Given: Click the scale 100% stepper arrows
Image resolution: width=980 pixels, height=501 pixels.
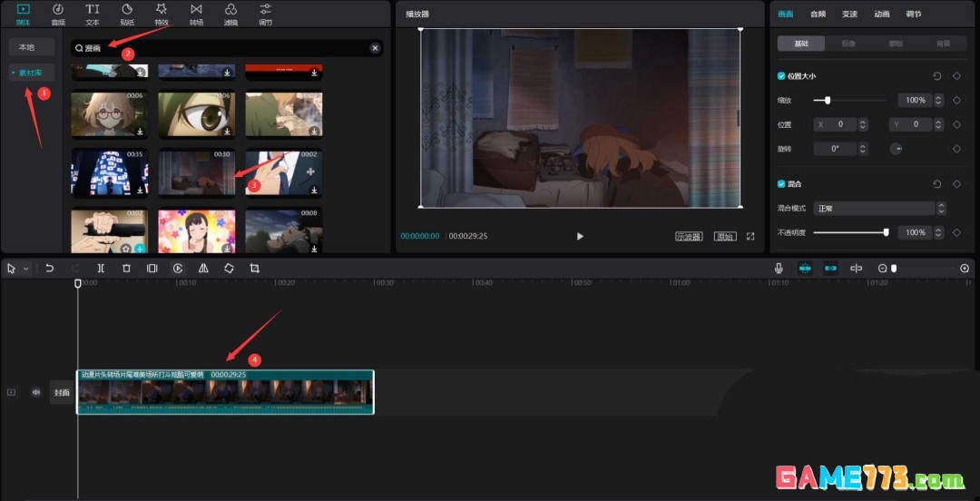Looking at the screenshot, I should [x=939, y=100].
